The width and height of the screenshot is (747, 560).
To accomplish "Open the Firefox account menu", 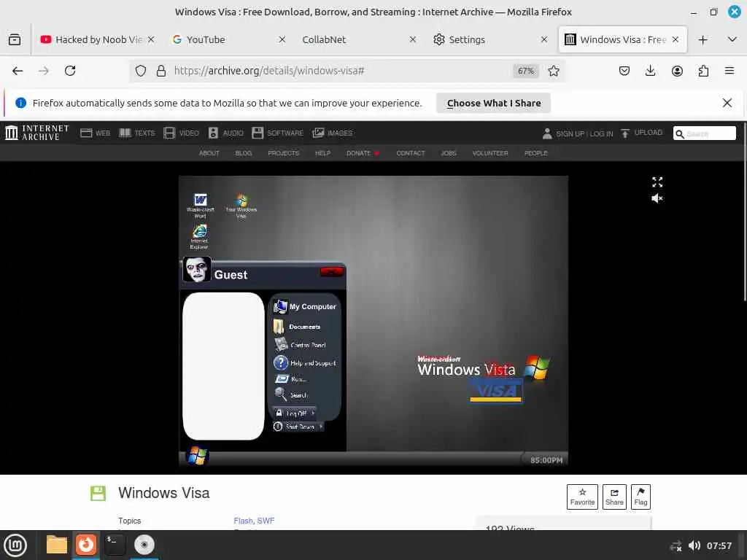I will (x=677, y=71).
